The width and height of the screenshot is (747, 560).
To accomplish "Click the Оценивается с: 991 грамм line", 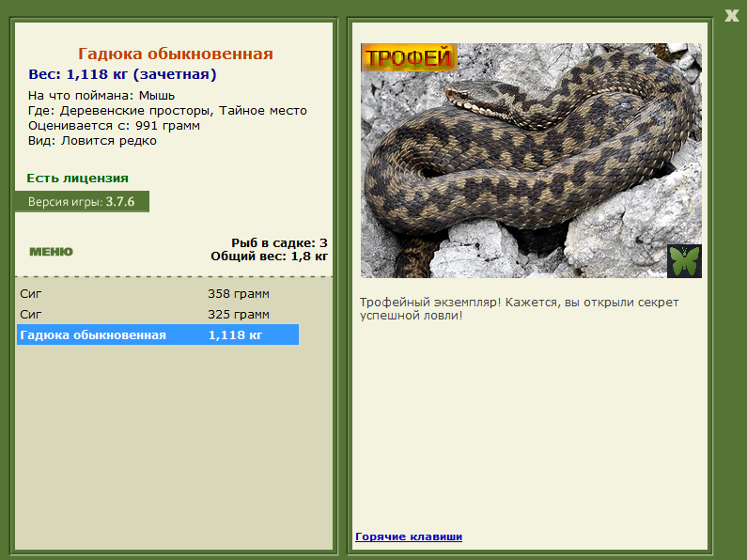I will coord(114,126).
